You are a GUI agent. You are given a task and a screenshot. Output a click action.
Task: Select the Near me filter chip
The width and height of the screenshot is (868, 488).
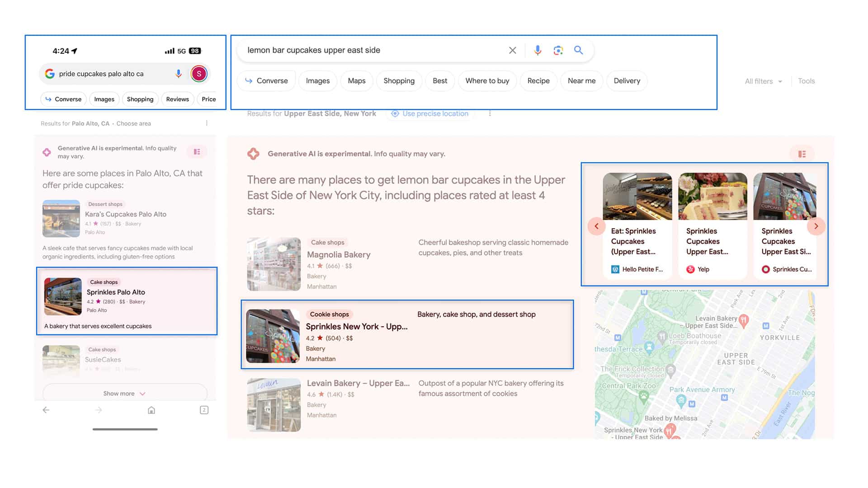click(x=581, y=81)
